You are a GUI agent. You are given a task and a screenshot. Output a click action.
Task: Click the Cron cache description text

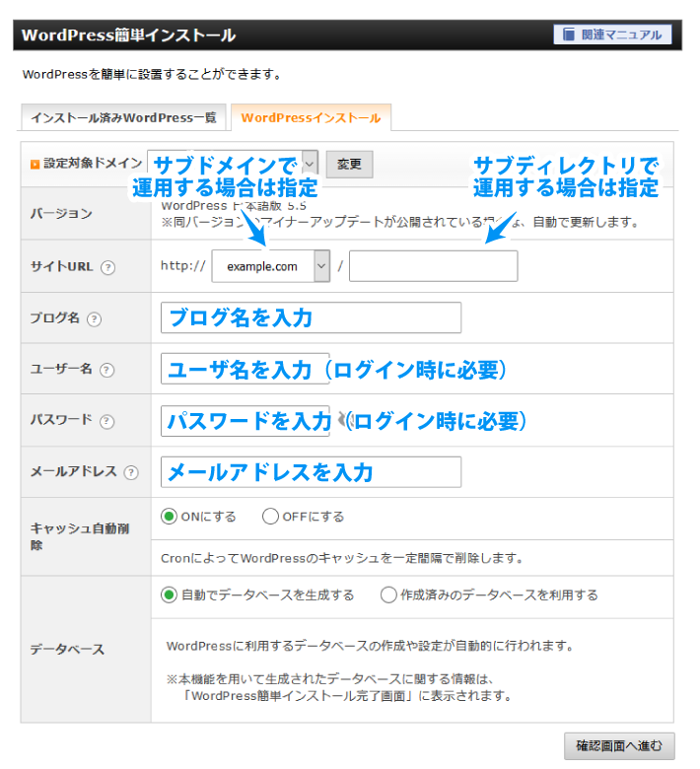[x=342, y=558]
